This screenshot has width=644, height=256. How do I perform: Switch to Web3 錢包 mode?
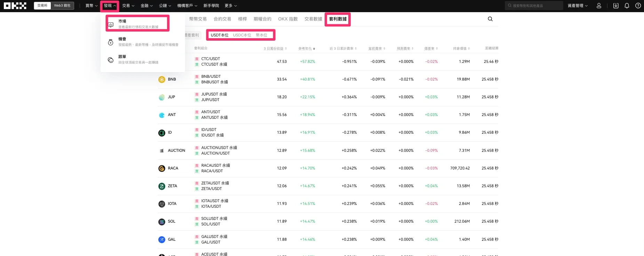click(62, 6)
